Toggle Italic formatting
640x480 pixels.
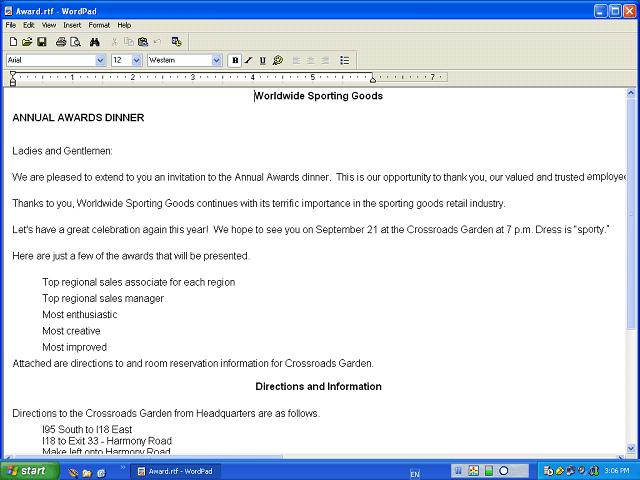(x=249, y=60)
